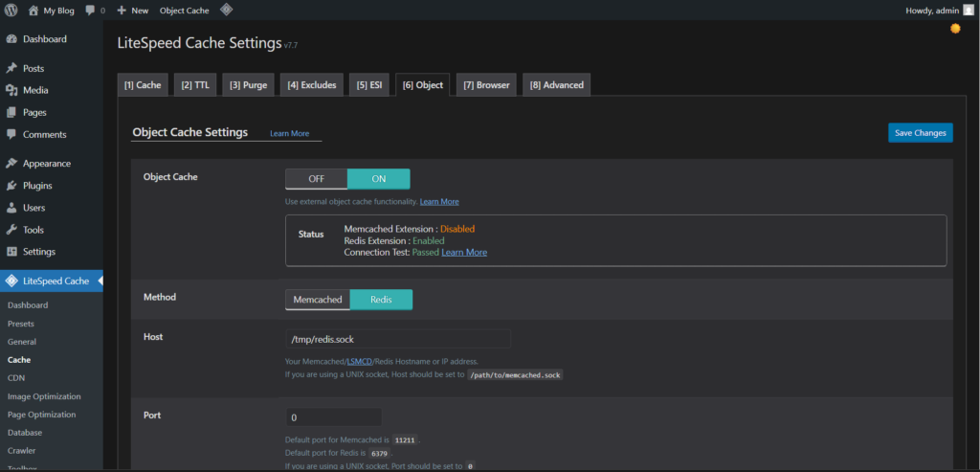Click the Comments icon in sidebar
Screen dimensions: 980x472
[11, 134]
